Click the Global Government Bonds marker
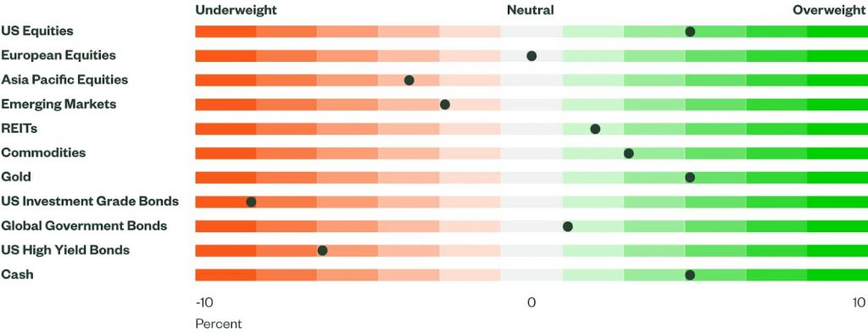Screen dimensions: 868x333 pos(567,226)
